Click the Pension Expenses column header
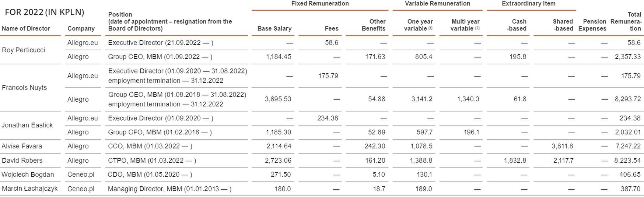Image resolution: width=644 pixels, height=197 pixels. (x=592, y=25)
